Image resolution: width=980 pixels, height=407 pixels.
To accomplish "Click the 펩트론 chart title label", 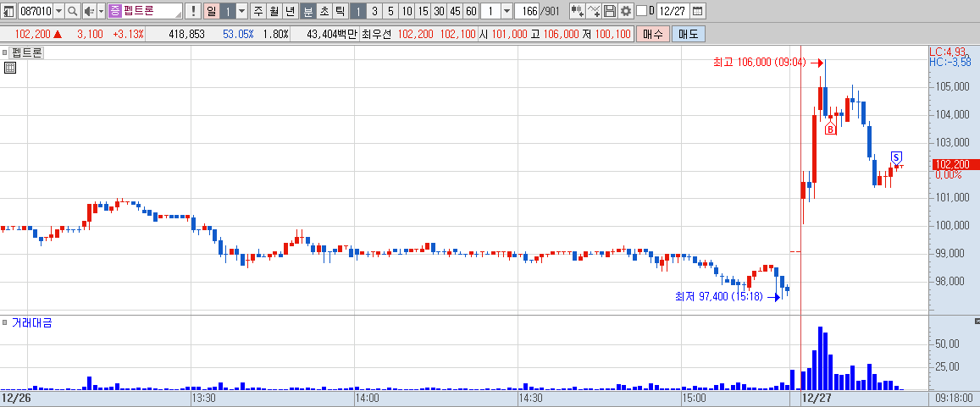I will [25, 53].
